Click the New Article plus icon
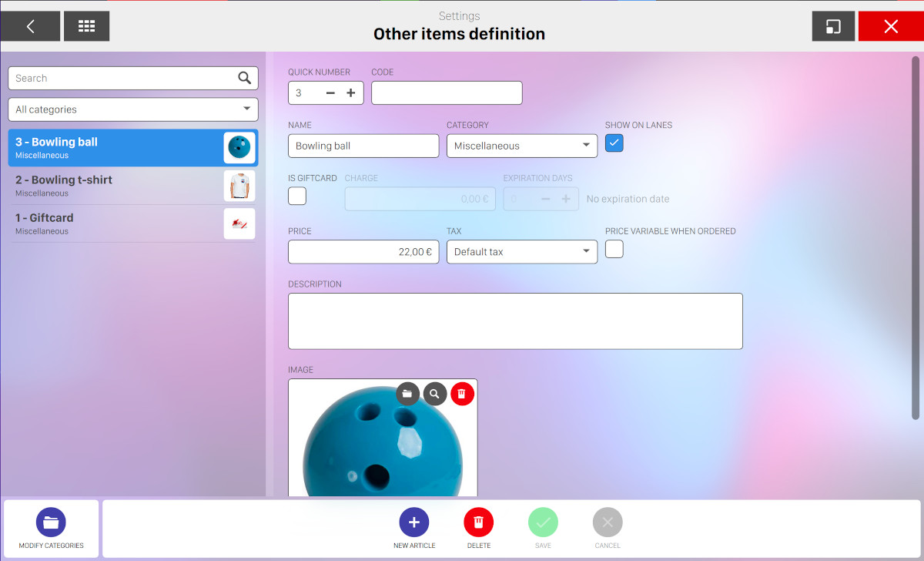The image size is (924, 561). tap(413, 522)
